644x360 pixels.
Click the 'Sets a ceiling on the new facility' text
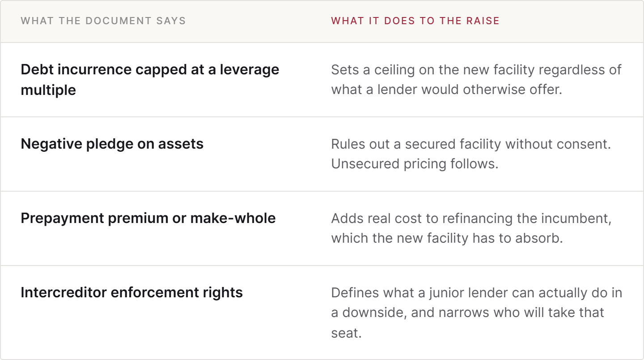click(432, 70)
